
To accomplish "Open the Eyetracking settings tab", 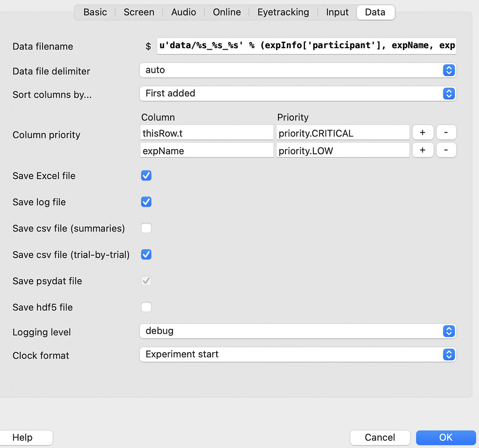I will pyautogui.click(x=283, y=12).
